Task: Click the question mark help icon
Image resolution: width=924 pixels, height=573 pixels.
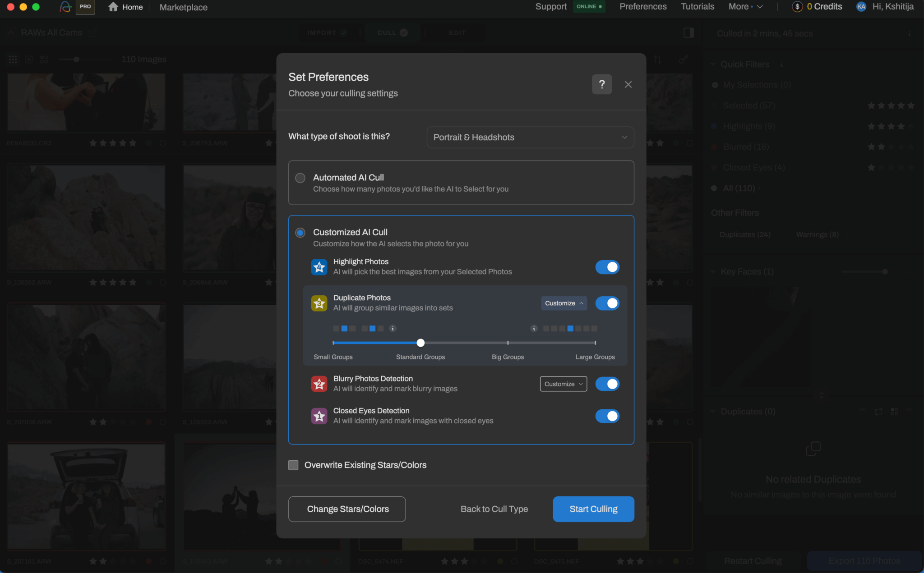Action: tap(601, 84)
